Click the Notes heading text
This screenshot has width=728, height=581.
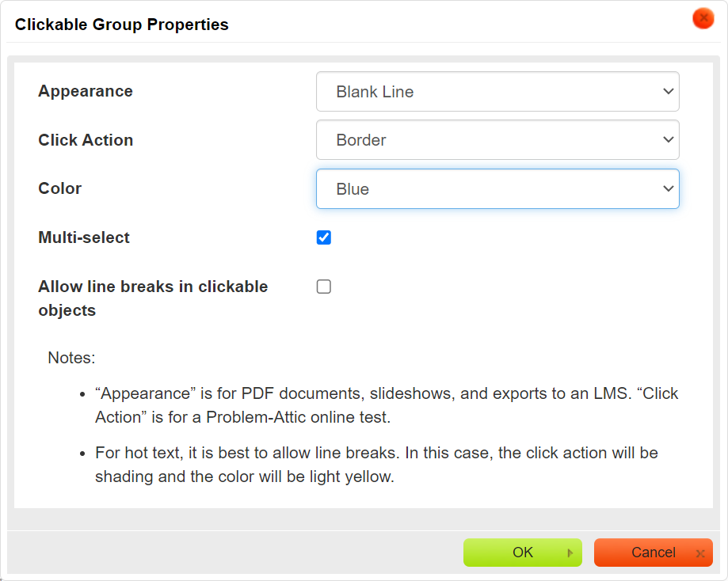pos(71,358)
